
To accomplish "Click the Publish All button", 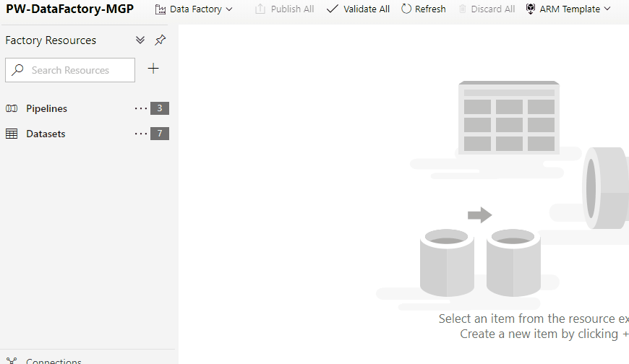I will coord(284,9).
